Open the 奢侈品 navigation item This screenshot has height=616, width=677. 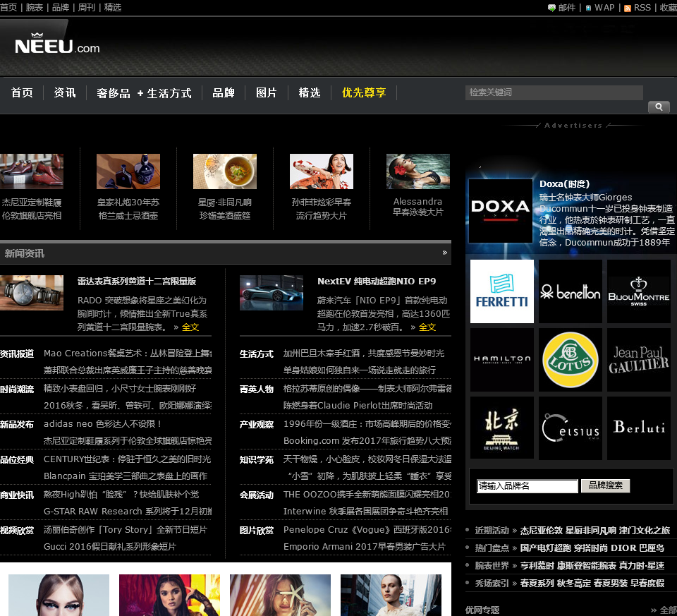tap(114, 93)
